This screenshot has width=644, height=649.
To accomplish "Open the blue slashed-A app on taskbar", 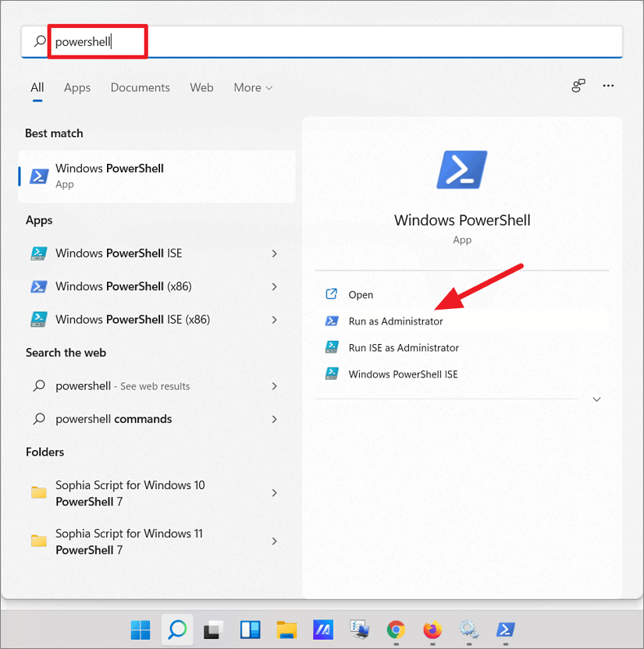I will (x=323, y=630).
